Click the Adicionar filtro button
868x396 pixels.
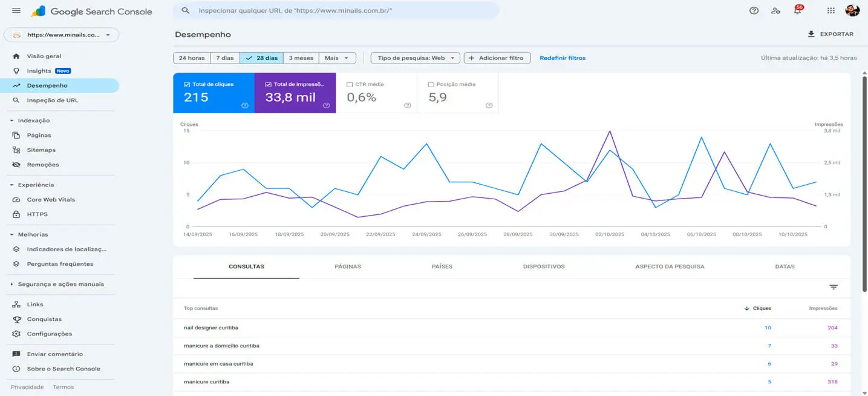click(497, 58)
